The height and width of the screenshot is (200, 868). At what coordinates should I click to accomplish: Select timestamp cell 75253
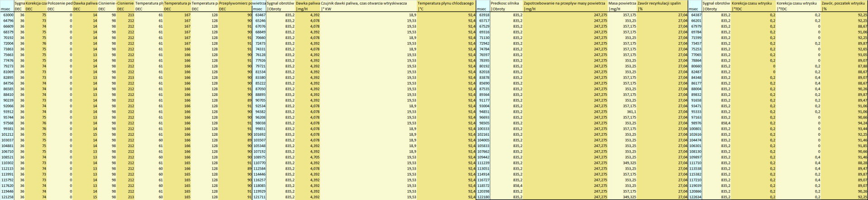[695, 49]
